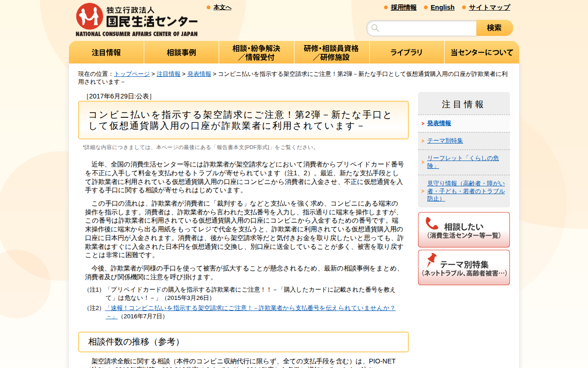588x368 pixels.
Task: Expand the テーマ別特集 sidebar item arrow
Action: [422, 140]
